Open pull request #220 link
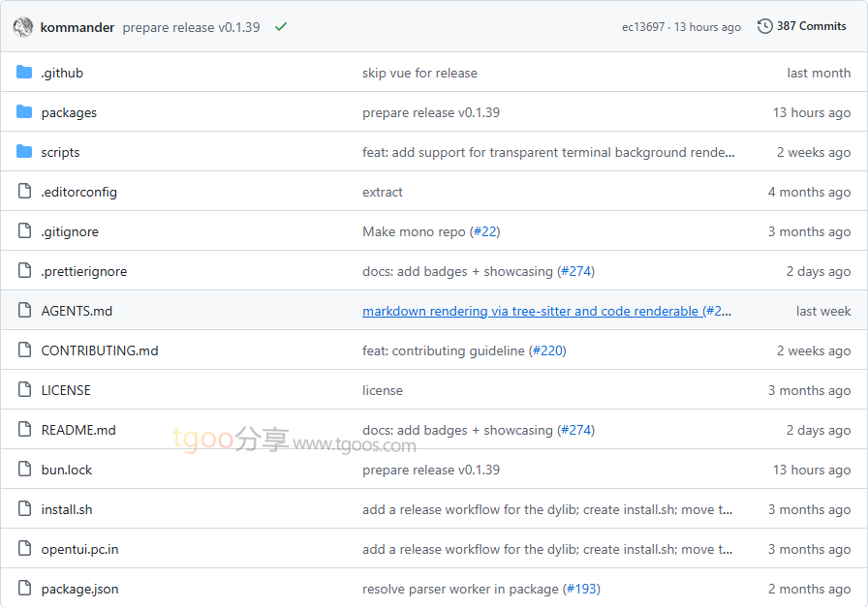Image resolution: width=868 pixels, height=608 pixels. [547, 350]
